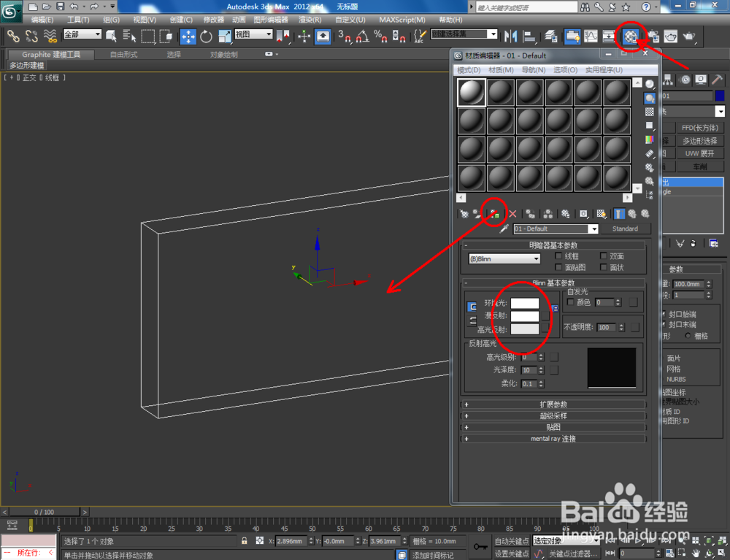Toggle the selection lock icon in status bar
Viewport: 730px width, 560px height.
click(x=244, y=541)
